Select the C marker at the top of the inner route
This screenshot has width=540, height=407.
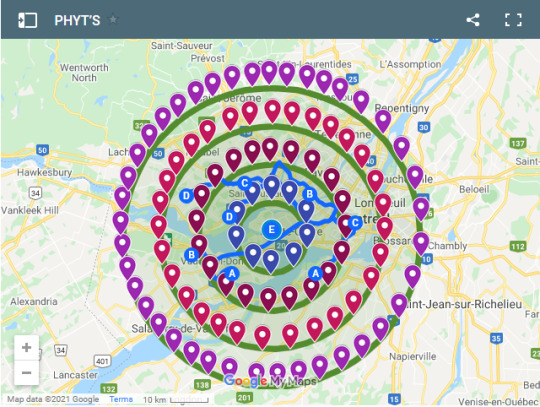[x=245, y=183]
